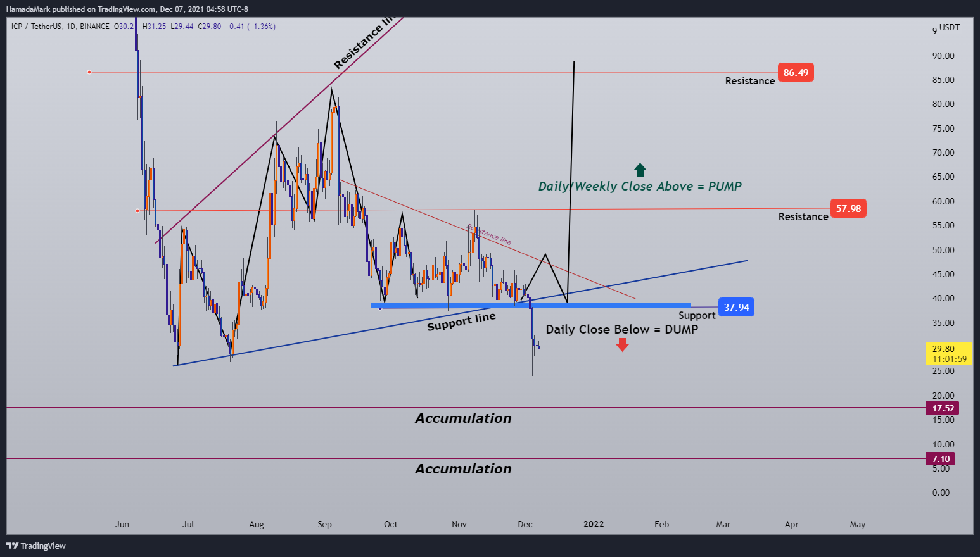Click the 'Resistance' label near 86.49
Viewport: 980px width, 557px height.
coord(750,80)
